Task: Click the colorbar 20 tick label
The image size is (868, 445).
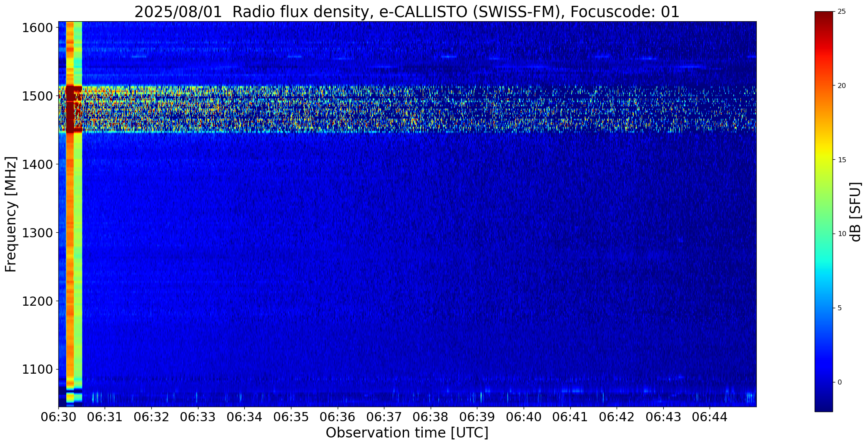Action: click(x=842, y=86)
